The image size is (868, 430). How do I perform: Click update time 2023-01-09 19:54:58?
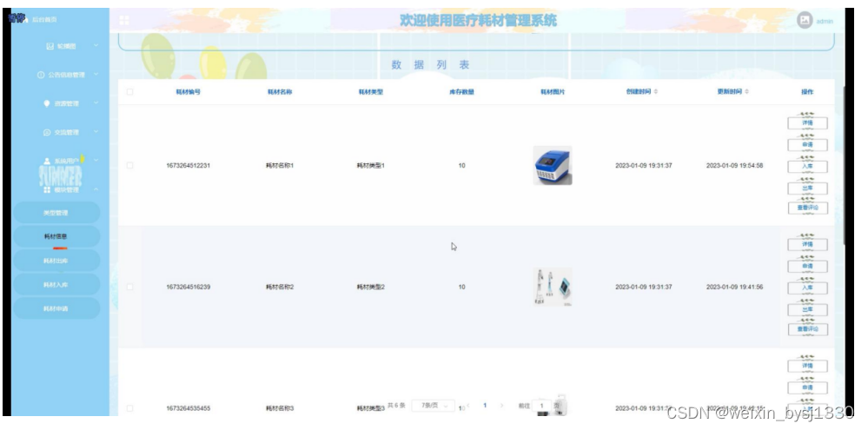click(x=734, y=165)
